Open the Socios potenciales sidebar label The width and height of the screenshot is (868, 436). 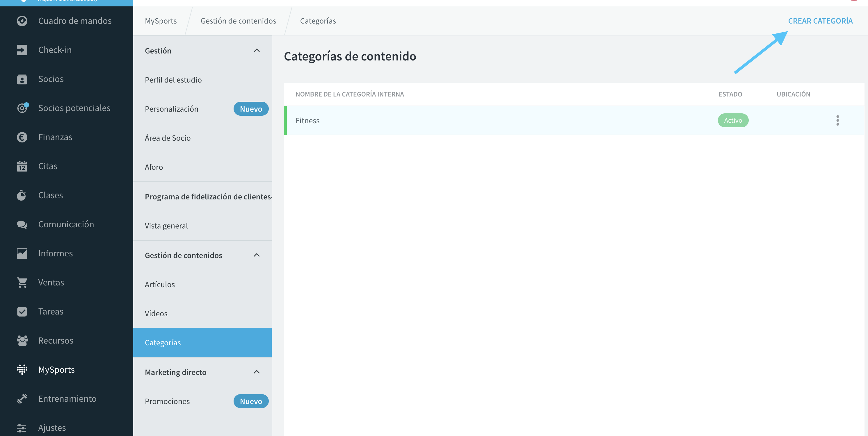[x=74, y=108]
